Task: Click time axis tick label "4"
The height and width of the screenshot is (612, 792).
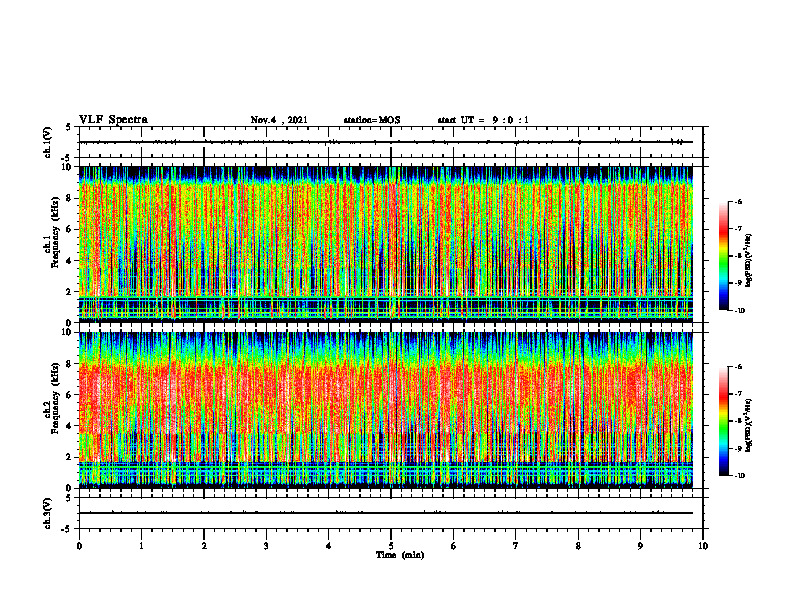Action: (329, 546)
